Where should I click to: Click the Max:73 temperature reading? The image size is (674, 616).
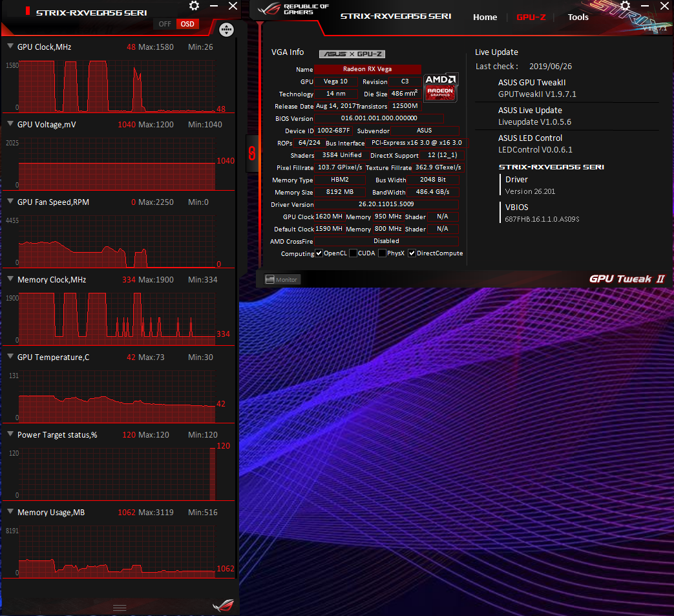click(x=151, y=357)
